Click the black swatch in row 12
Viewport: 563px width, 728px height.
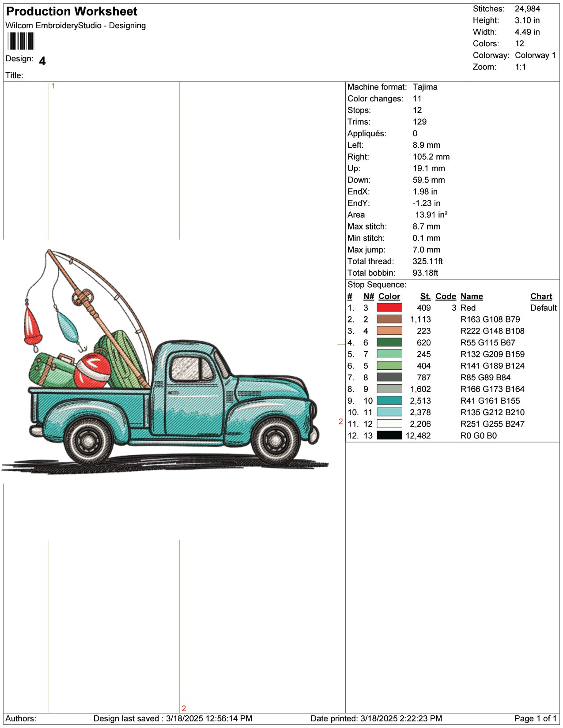coord(389,435)
